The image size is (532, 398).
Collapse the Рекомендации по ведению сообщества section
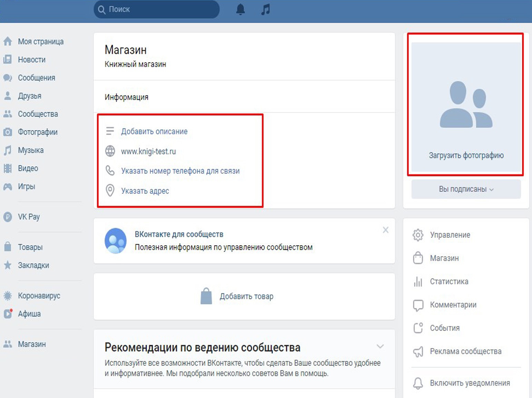point(380,346)
